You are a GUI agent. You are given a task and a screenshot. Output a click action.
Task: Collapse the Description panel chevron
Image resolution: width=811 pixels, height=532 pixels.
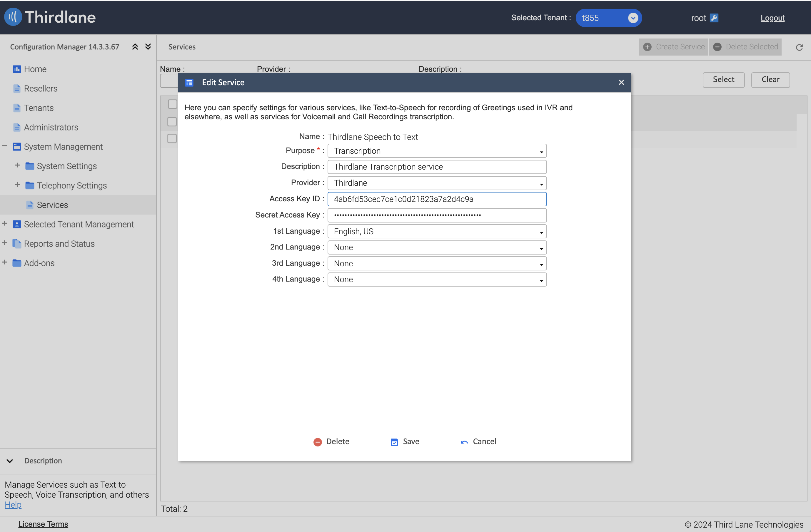(10, 461)
